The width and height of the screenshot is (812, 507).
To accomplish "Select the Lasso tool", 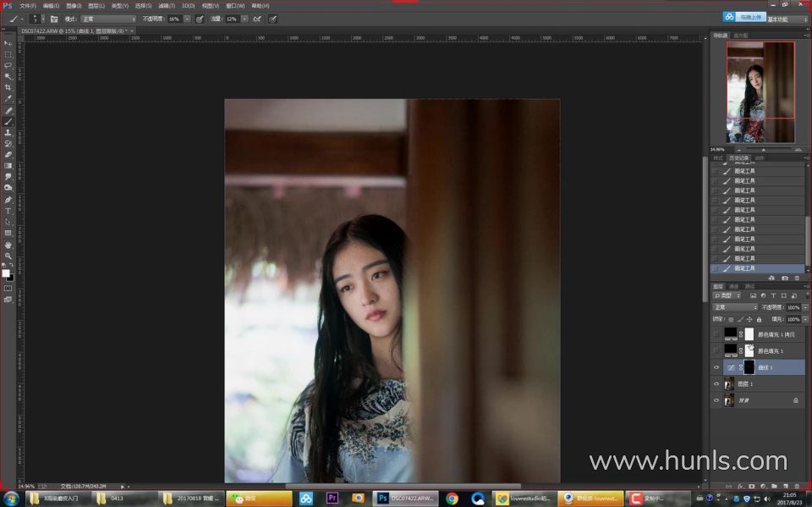I will pyautogui.click(x=8, y=65).
